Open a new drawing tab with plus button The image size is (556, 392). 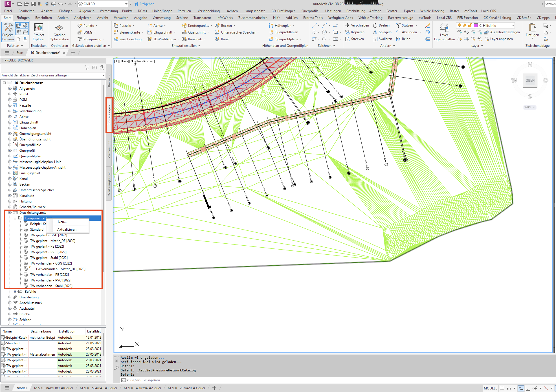(x=73, y=53)
